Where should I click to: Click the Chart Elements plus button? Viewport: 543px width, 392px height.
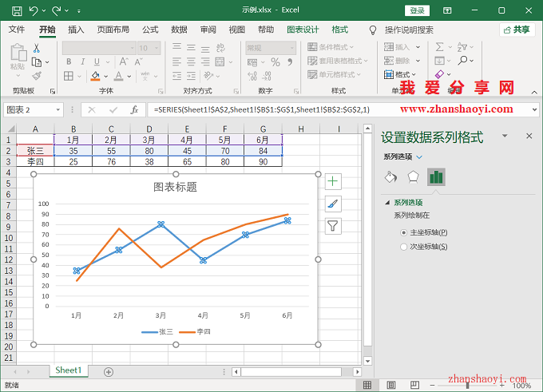[x=333, y=181]
